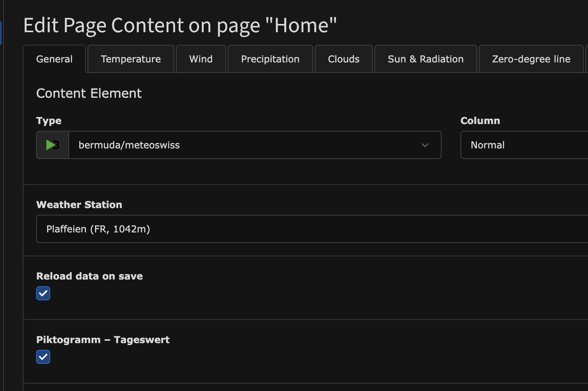Switch to the Temperature tab
588x391 pixels.
pos(131,59)
